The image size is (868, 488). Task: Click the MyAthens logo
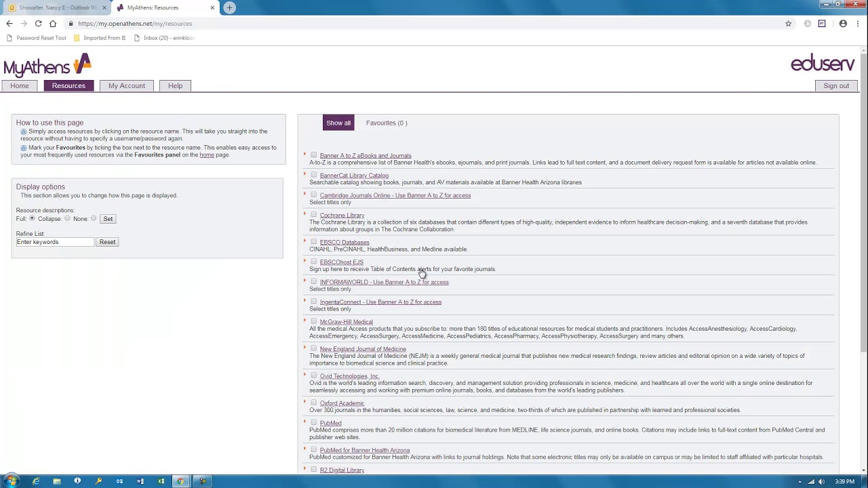47,66
